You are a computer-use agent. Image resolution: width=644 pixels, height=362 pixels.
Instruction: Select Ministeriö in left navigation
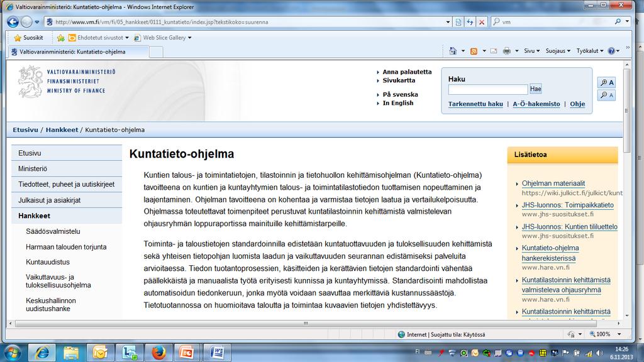[x=67, y=168]
